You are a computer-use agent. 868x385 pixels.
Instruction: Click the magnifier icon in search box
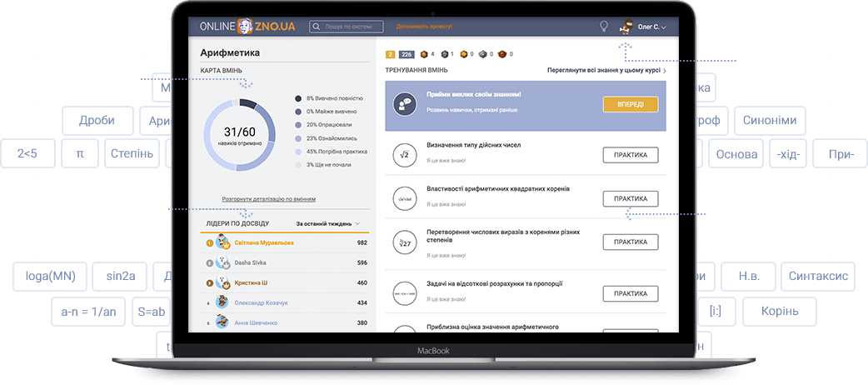coord(317,27)
